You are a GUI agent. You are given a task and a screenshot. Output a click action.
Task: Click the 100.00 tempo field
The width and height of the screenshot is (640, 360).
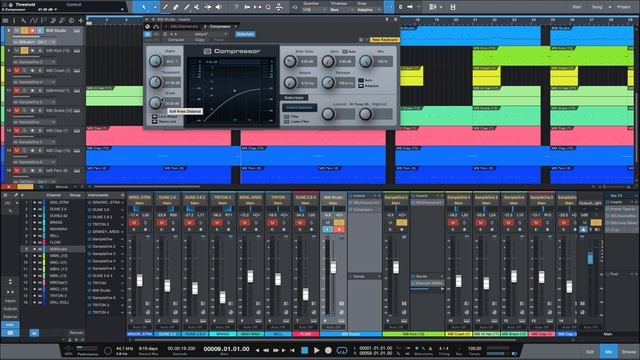pos(474,349)
